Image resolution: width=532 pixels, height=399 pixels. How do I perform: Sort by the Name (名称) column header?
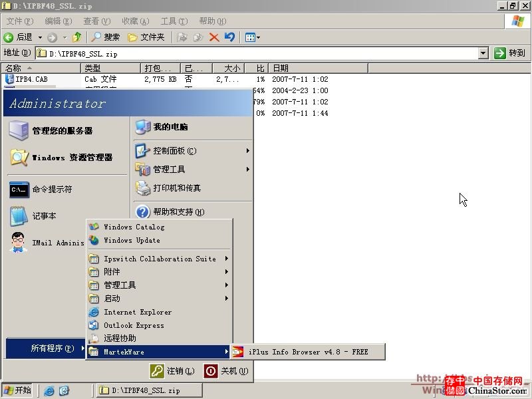41,68
